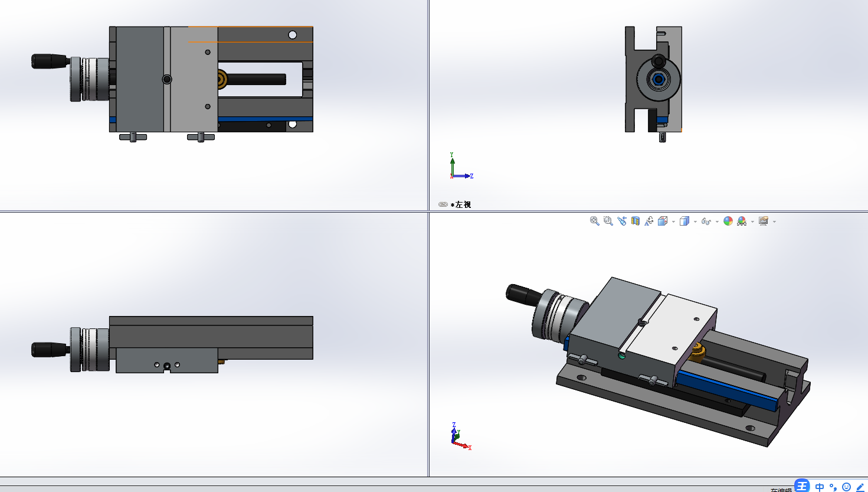868x492 pixels.
Task: Open the Display Style dropdown arrow
Action: (x=695, y=222)
